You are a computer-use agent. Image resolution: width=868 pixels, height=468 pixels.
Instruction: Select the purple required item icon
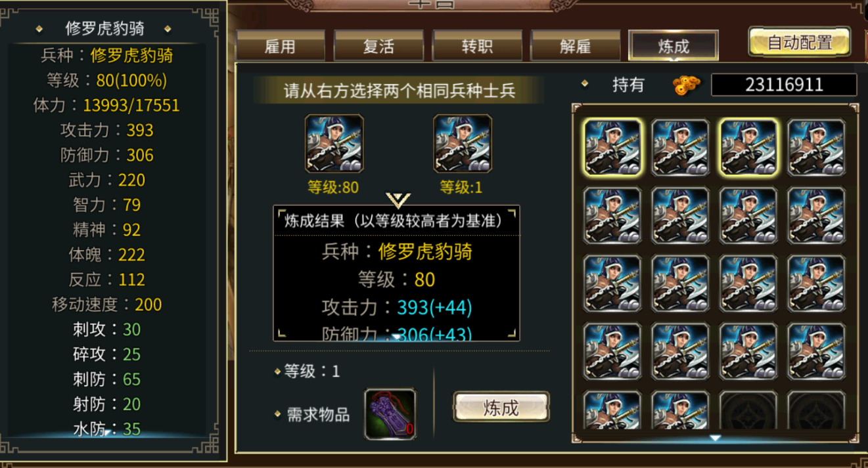pos(390,414)
